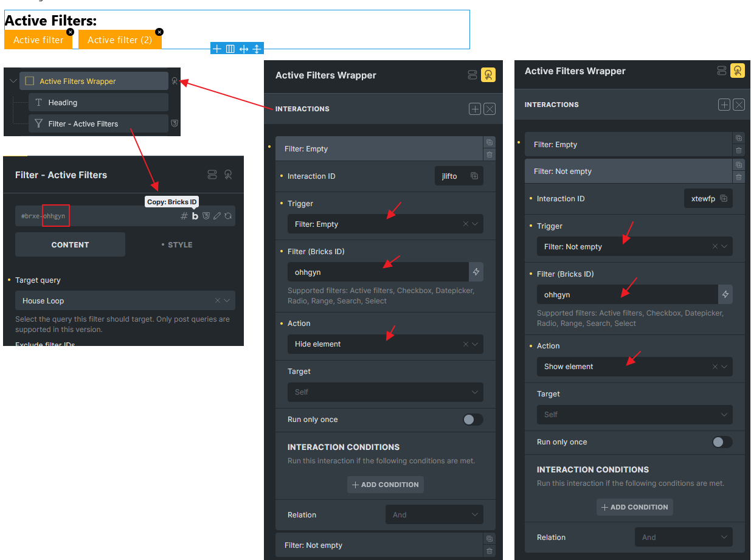Viewport: 751px width, 560px height.
Task: Toggle Run only once below Hide element action
Action: 472,420
